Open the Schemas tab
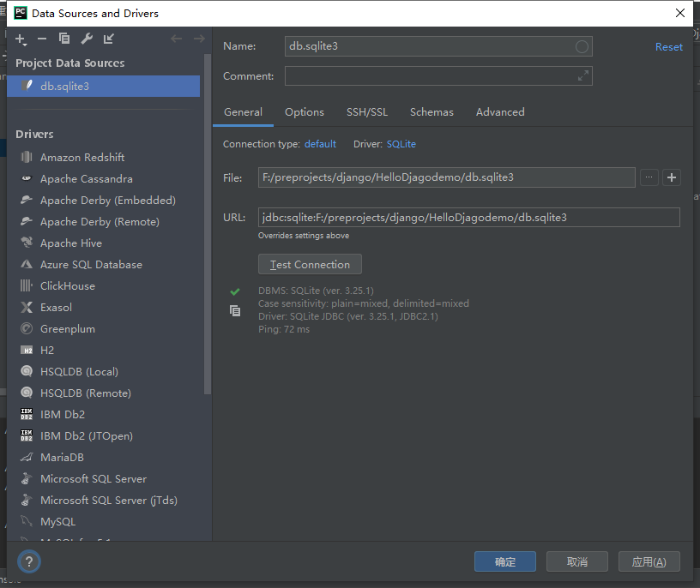Screen dimensions: 700x588 click(x=431, y=112)
